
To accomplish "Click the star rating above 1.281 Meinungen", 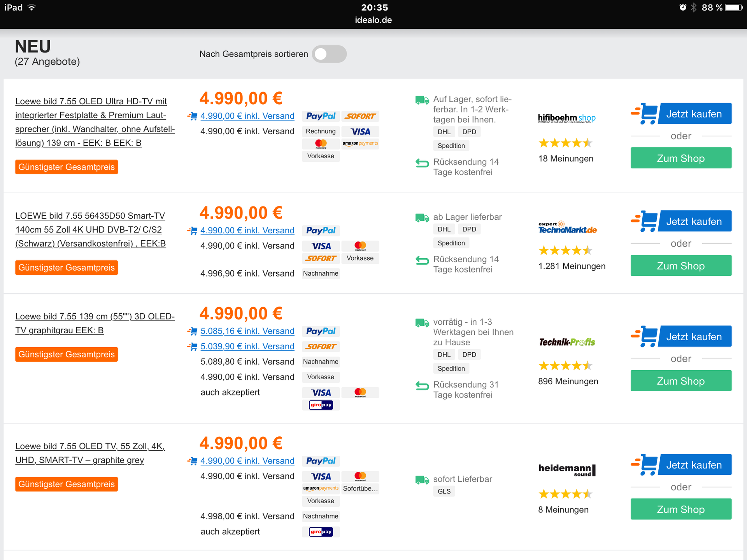I will click(565, 250).
